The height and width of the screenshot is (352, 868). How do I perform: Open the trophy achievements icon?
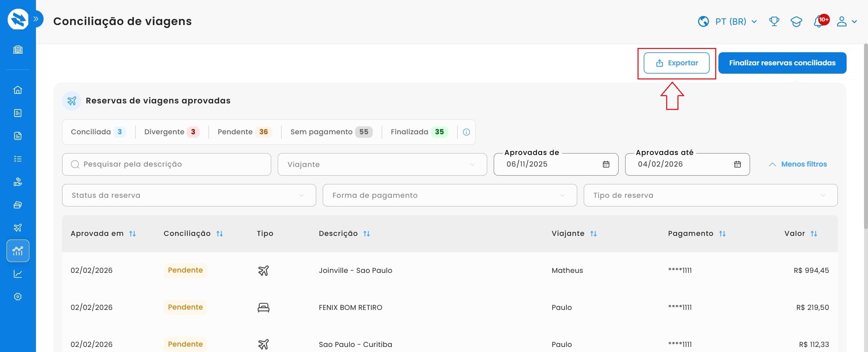click(x=774, y=22)
